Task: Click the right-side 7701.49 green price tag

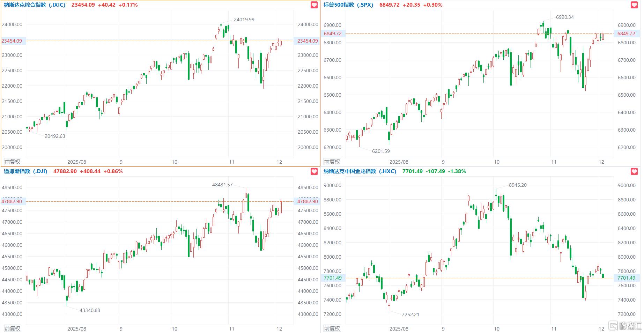Action: coord(626,278)
